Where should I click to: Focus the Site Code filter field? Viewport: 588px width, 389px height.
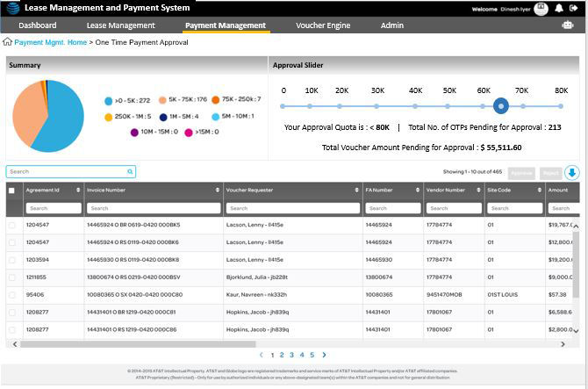[514, 208]
